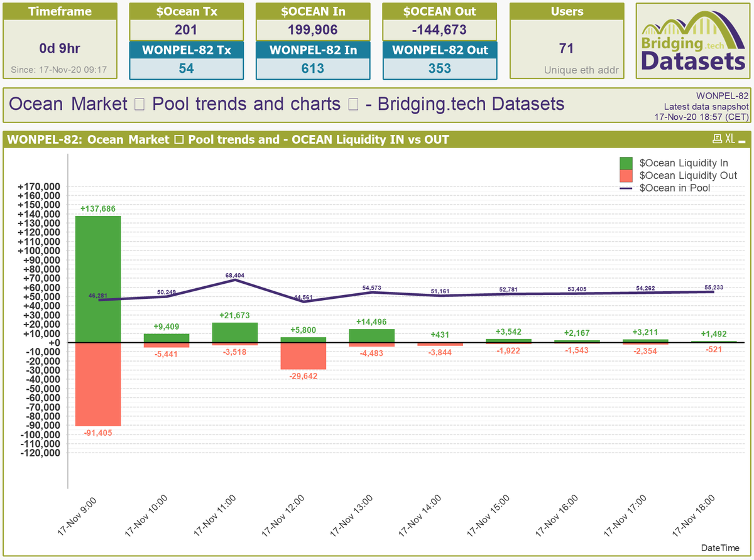Click the $OCEAN Out tile header
The image size is (754, 560).
440,11
